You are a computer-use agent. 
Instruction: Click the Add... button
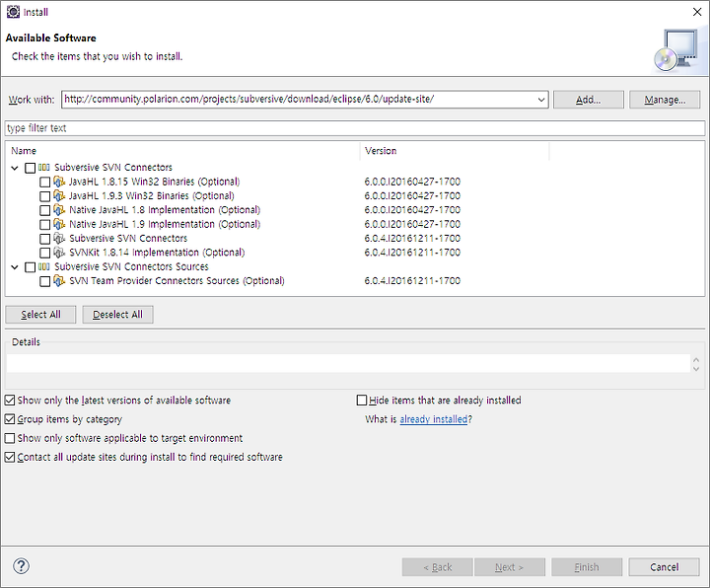coord(588,100)
